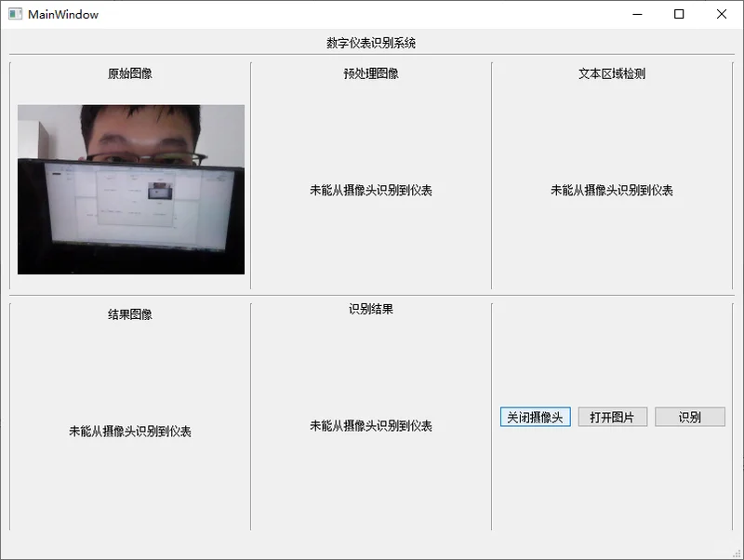This screenshot has width=744, height=560.
Task: Select the 原始图像 panel header
Action: click(129, 74)
